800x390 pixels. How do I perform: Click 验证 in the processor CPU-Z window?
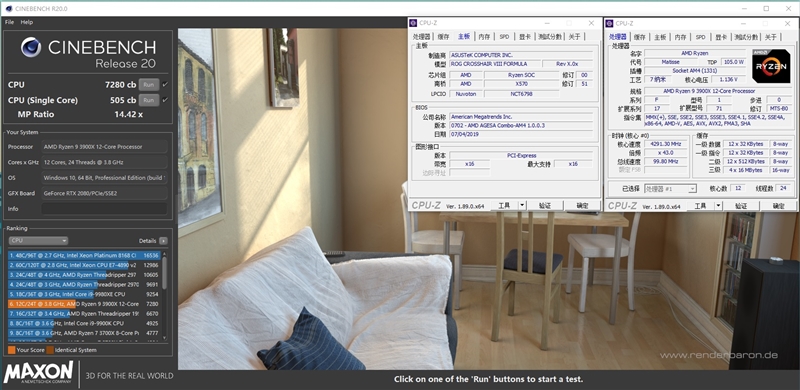click(x=741, y=205)
